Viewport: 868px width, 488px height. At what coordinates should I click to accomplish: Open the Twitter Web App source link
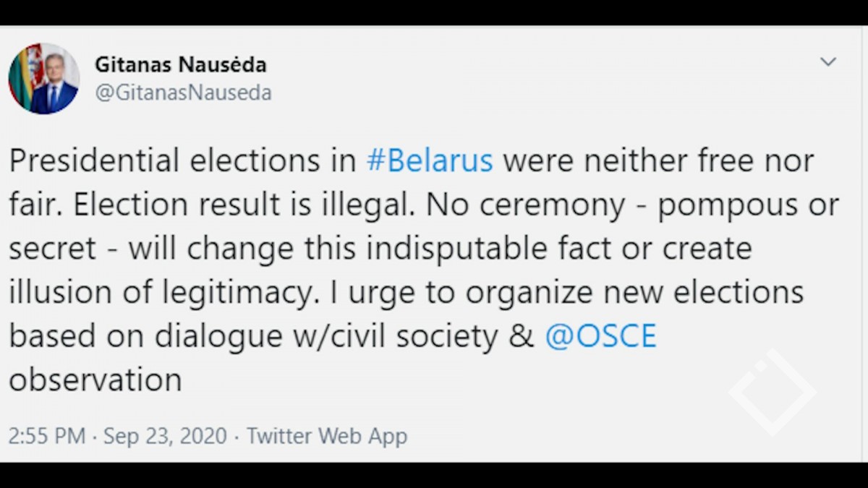pyautogui.click(x=326, y=436)
